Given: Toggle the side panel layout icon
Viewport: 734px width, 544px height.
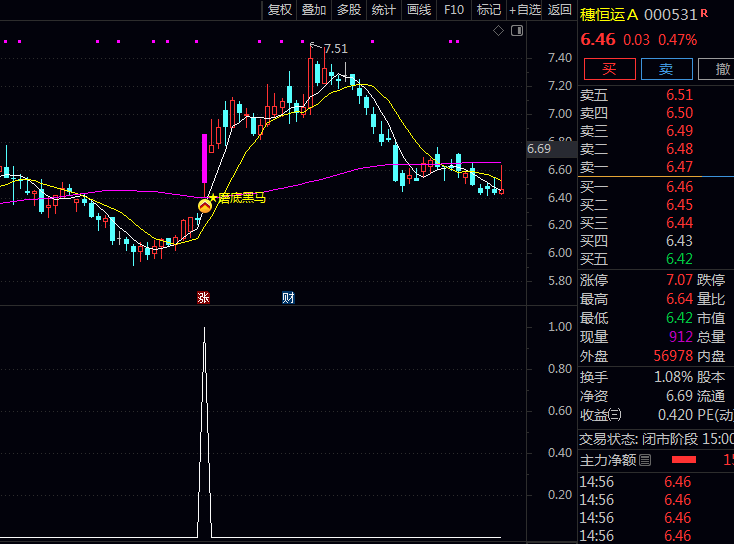Looking at the screenshot, I should pyautogui.click(x=517, y=31).
